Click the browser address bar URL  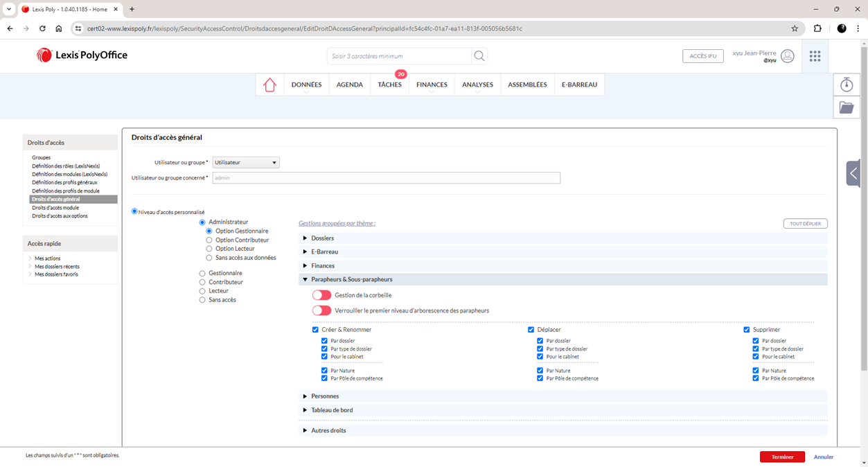tap(305, 28)
